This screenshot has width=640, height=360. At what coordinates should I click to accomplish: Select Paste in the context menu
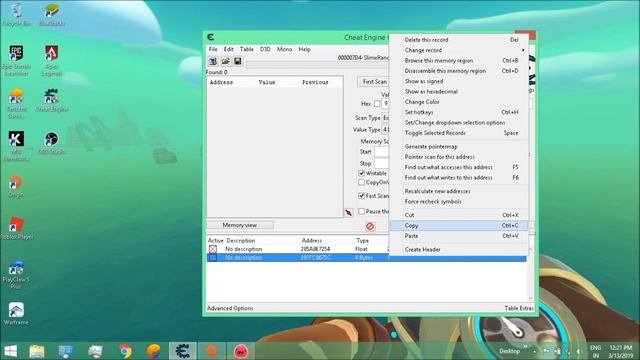pos(459,236)
